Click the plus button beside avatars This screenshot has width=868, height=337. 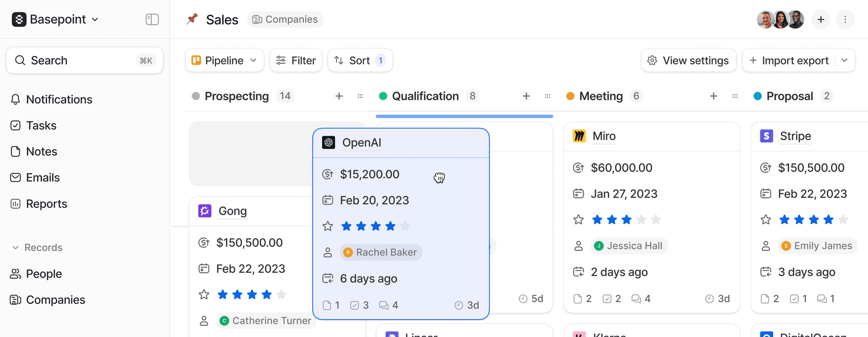point(821,19)
